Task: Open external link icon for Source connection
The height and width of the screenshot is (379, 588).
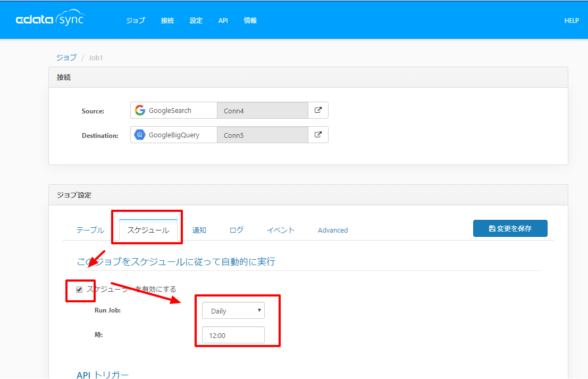Action: coord(318,110)
